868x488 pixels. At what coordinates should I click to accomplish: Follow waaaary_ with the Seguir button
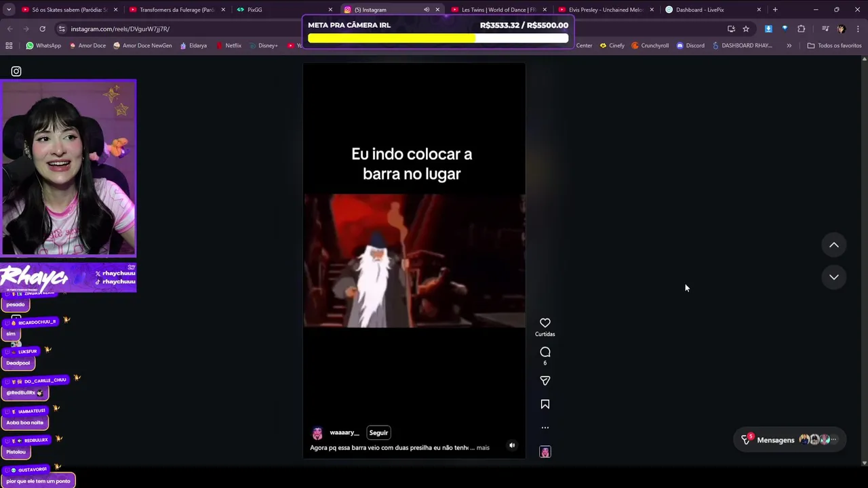[378, 432]
